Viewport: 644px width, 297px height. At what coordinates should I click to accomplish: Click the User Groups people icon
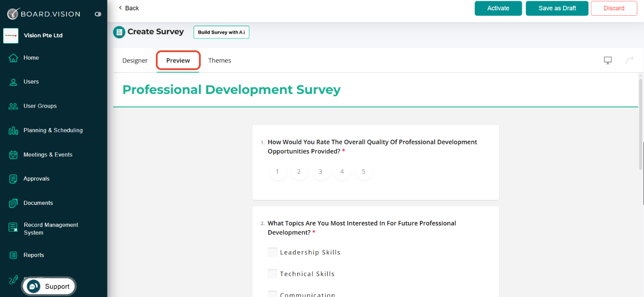(x=13, y=106)
